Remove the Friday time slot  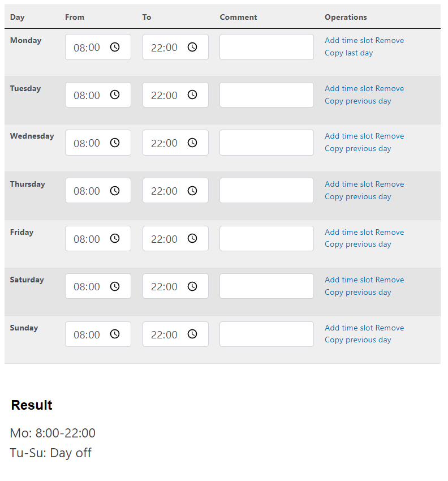[x=390, y=233]
